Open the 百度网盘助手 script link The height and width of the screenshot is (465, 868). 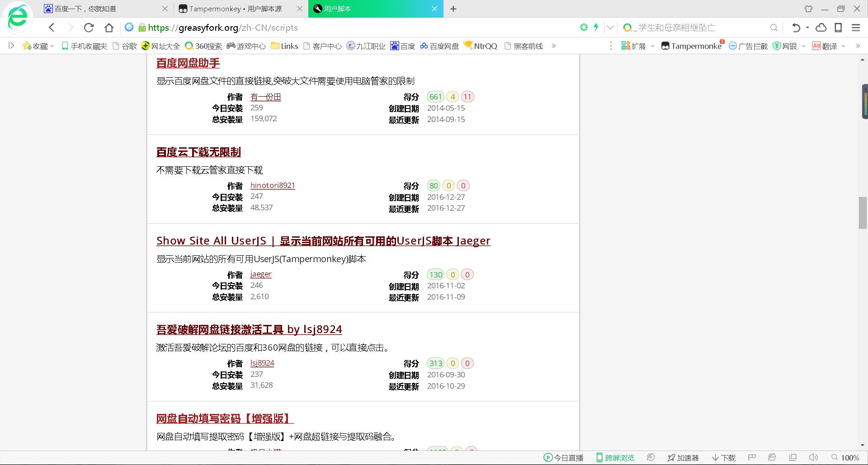click(188, 63)
